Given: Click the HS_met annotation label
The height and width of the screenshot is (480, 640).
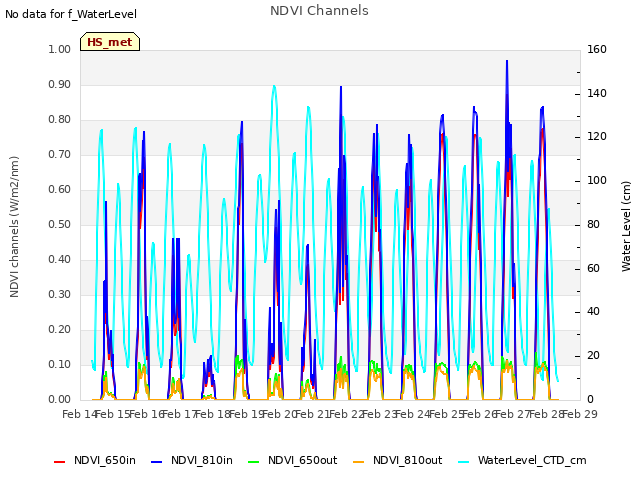Looking at the screenshot, I should tap(110, 42).
